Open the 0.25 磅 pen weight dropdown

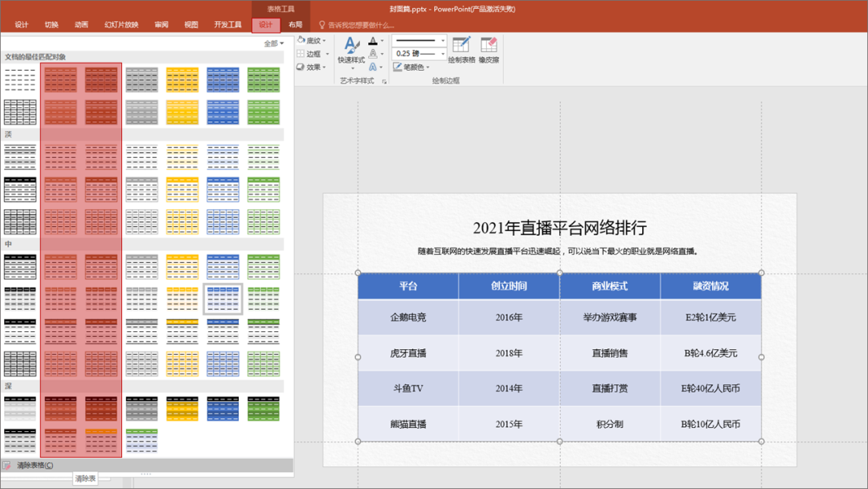419,54
